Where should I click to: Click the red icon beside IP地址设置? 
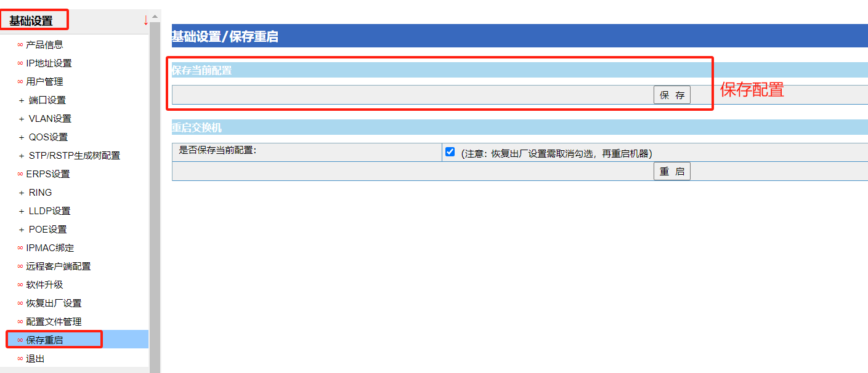point(20,63)
